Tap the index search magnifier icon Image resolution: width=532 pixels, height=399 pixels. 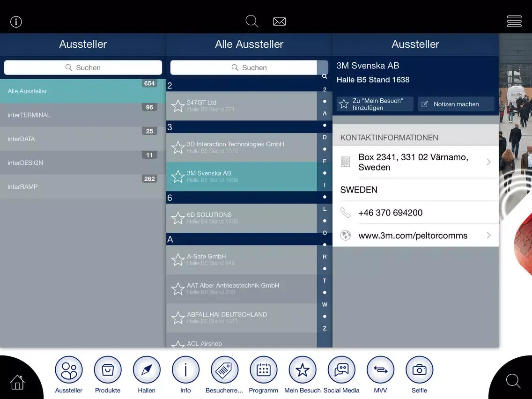(x=325, y=76)
